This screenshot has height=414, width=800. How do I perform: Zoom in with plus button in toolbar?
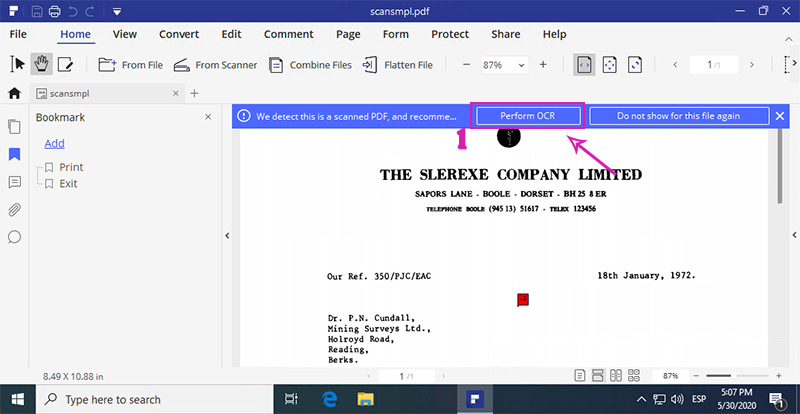pos(543,65)
